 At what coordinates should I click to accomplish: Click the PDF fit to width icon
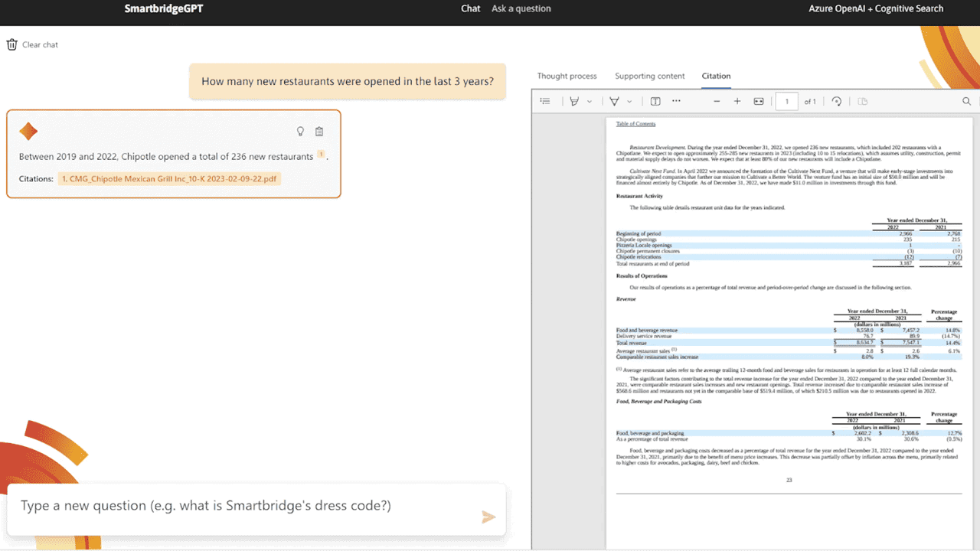tap(759, 101)
